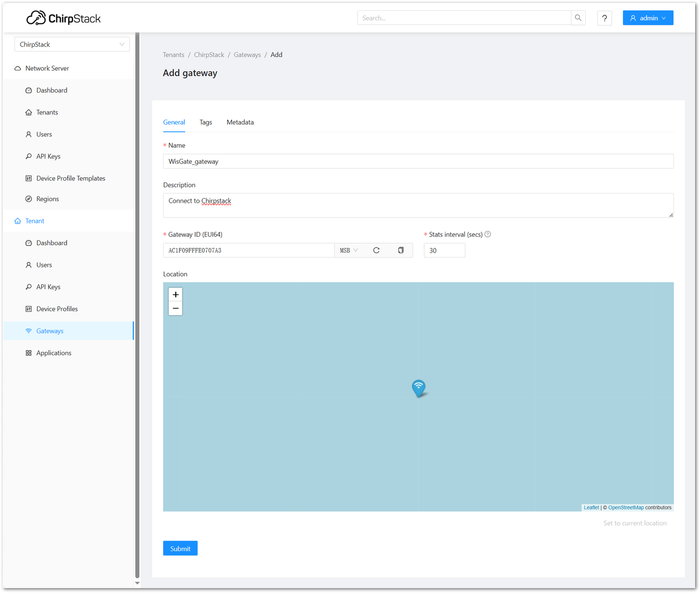Click the OpenStreetMap attribution link
This screenshot has width=700, height=593.
626,507
